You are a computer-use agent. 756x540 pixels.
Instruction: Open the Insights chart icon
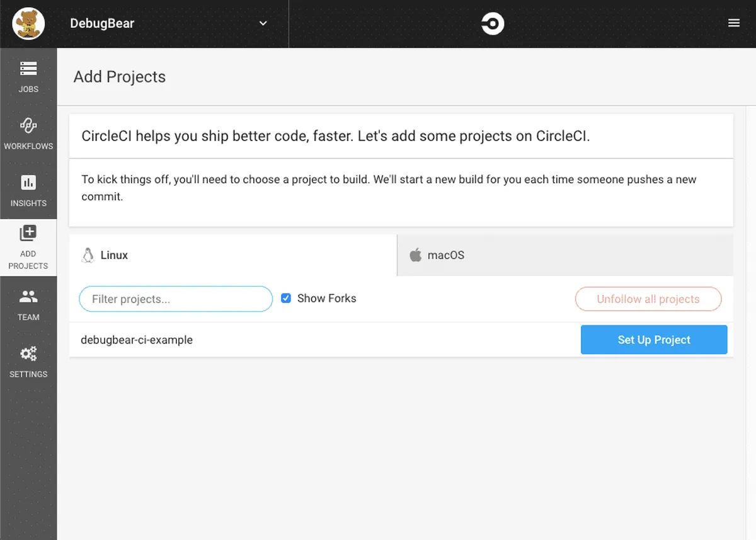pyautogui.click(x=28, y=183)
